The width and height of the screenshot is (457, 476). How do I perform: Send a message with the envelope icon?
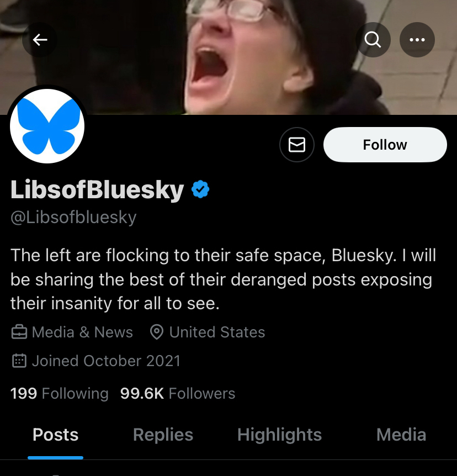coord(297,145)
